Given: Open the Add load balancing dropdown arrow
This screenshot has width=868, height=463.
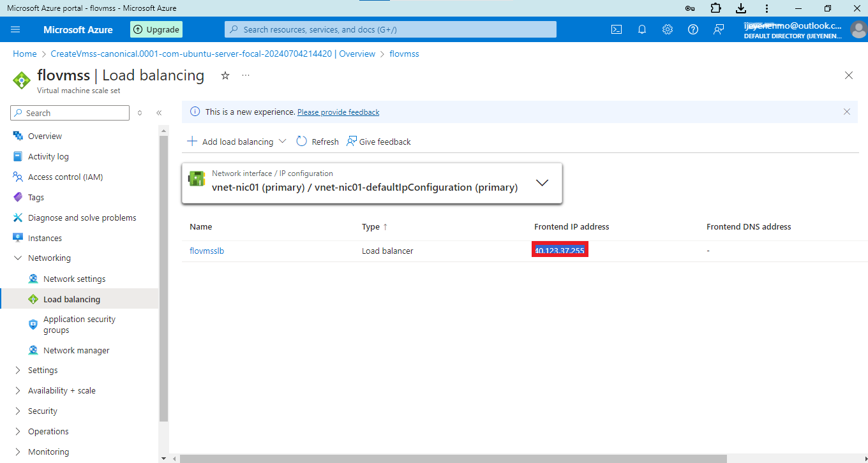Looking at the screenshot, I should [x=283, y=142].
